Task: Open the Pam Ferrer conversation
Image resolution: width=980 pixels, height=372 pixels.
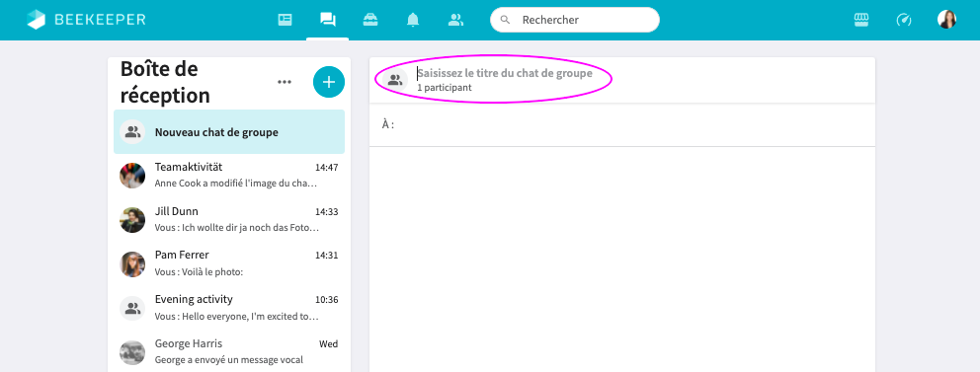Action: (x=229, y=263)
